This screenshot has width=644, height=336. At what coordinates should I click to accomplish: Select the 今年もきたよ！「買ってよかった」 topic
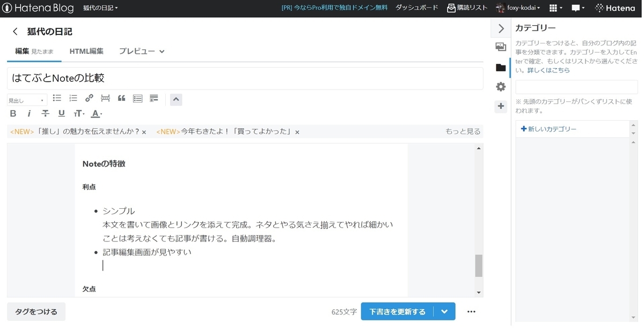click(x=224, y=132)
